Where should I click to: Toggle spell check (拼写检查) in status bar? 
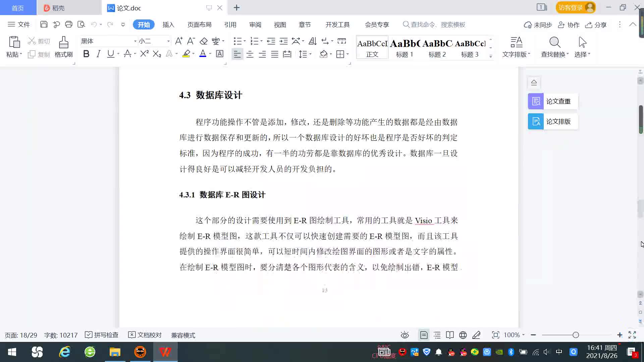tap(102, 335)
